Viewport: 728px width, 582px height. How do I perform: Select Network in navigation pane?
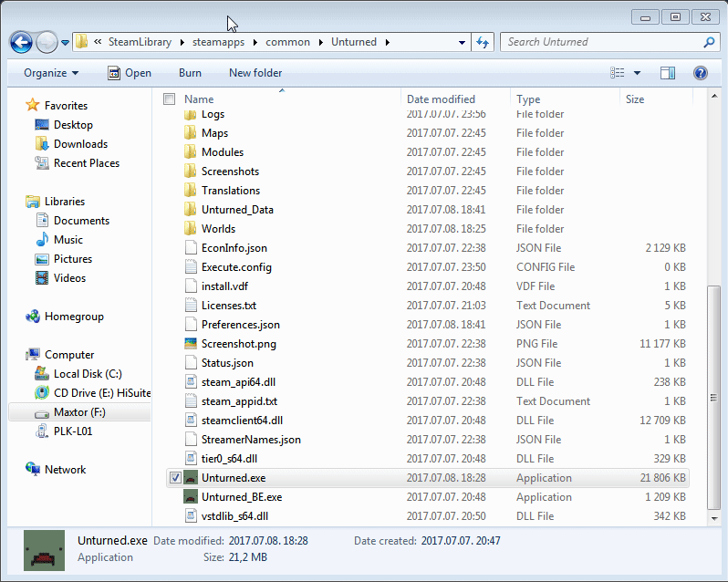pos(65,469)
